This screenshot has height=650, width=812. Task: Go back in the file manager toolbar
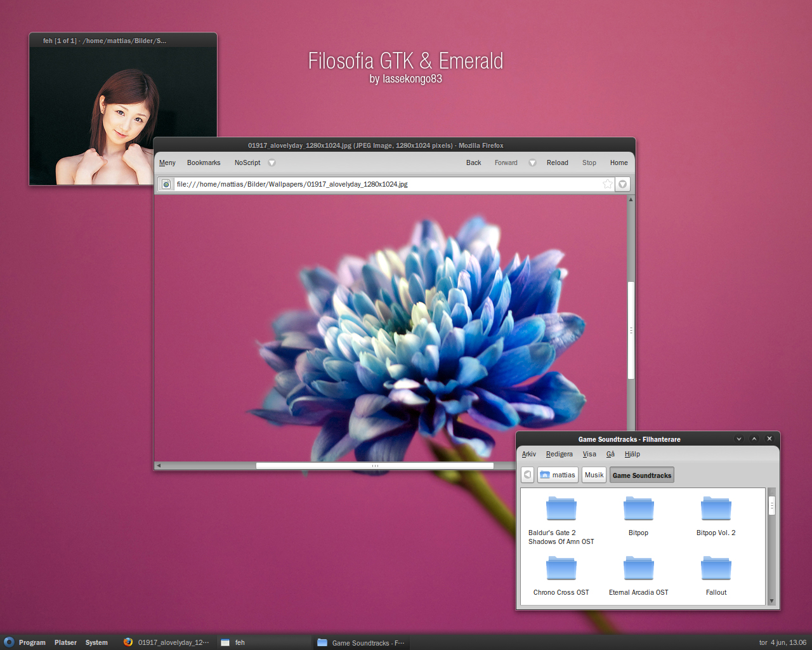pos(528,475)
